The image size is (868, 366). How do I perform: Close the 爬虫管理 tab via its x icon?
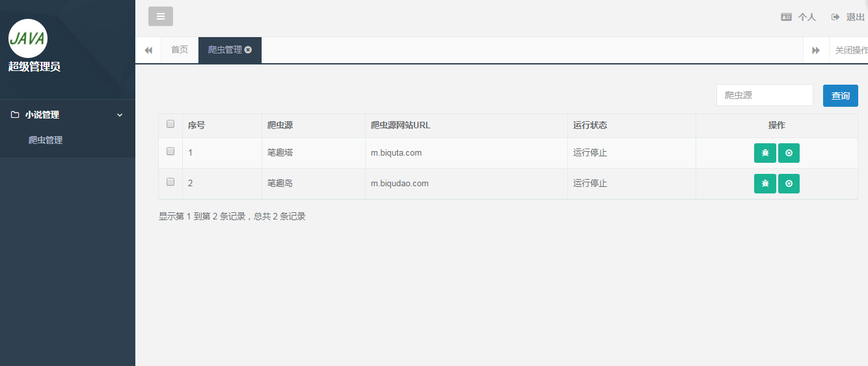coord(249,50)
